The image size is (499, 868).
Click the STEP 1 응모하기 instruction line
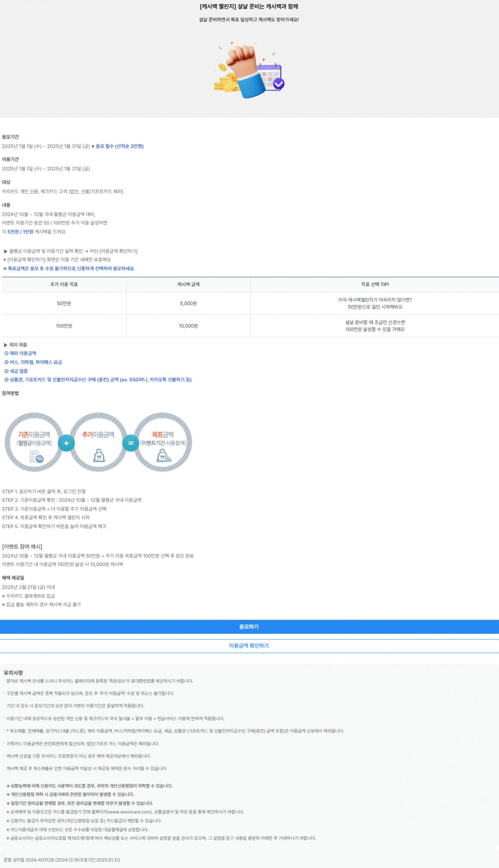pyautogui.click(x=44, y=491)
